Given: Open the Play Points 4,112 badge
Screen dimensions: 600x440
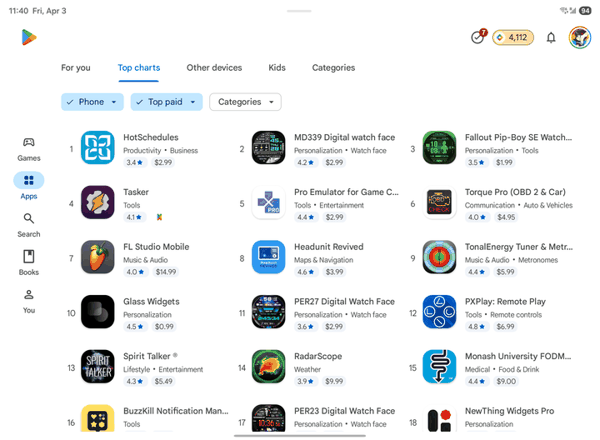Looking at the screenshot, I should click(513, 37).
